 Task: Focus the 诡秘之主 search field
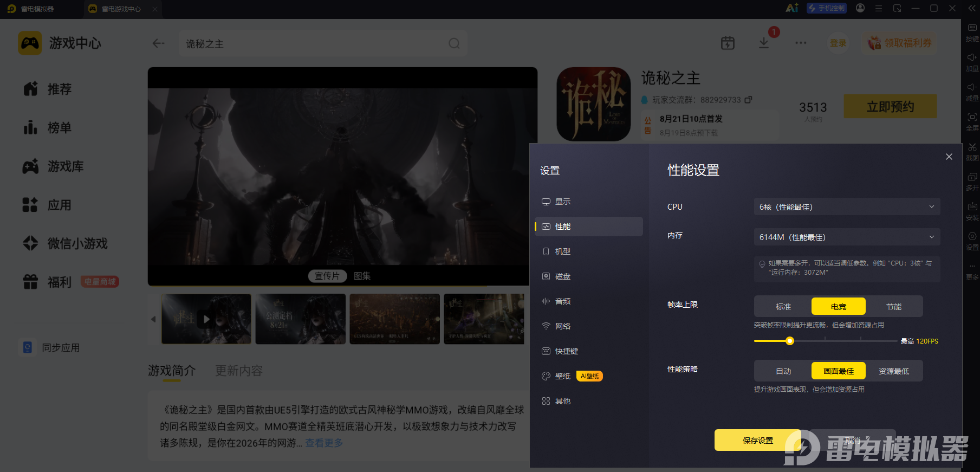323,43
